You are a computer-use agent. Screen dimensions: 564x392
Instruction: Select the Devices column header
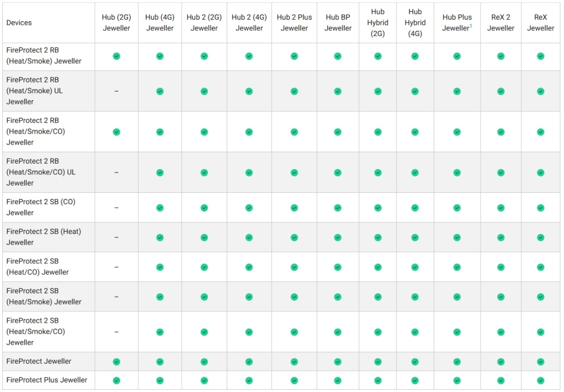19,23
